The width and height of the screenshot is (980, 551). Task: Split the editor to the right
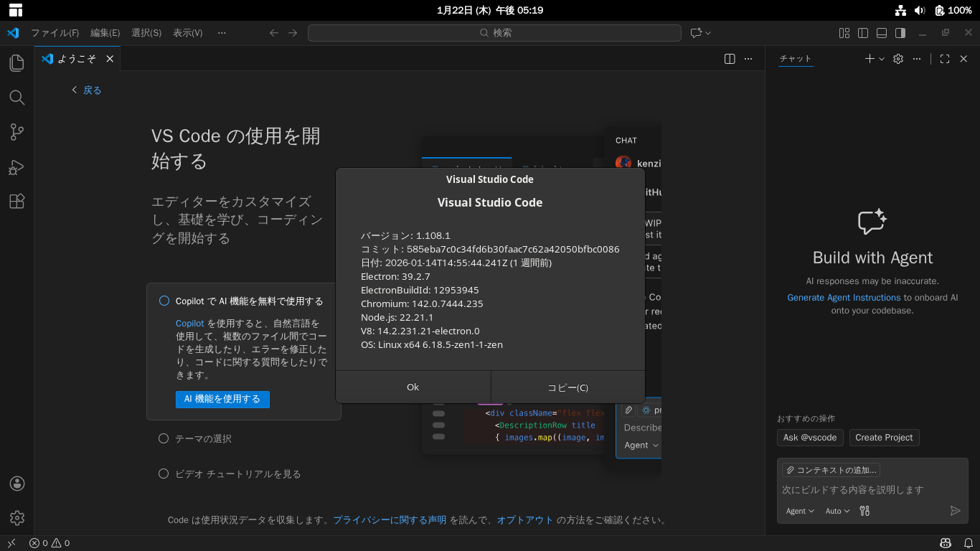(x=730, y=59)
